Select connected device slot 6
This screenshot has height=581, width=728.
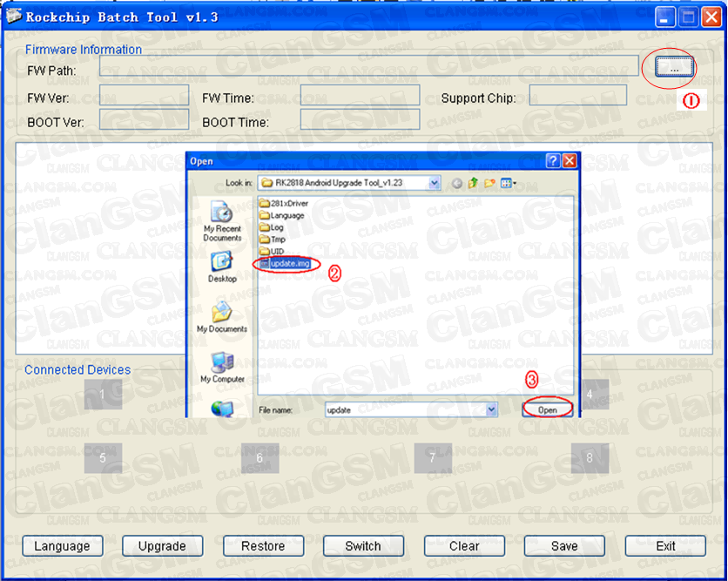pos(260,458)
